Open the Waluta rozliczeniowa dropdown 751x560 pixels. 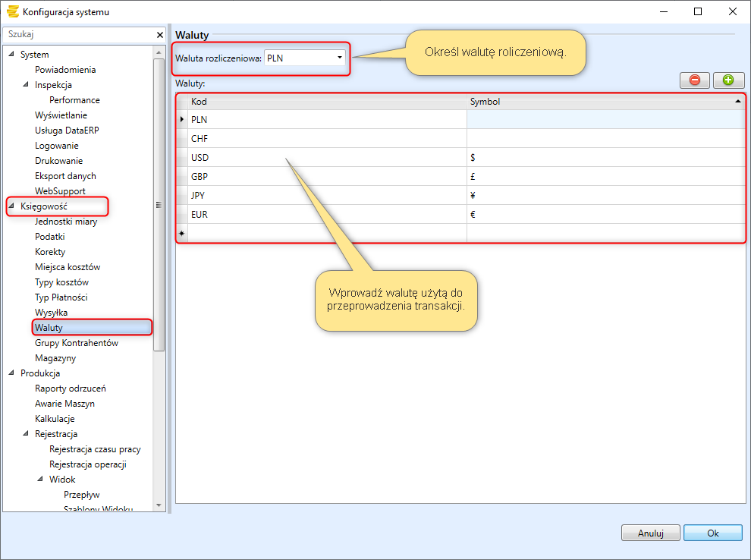339,58
